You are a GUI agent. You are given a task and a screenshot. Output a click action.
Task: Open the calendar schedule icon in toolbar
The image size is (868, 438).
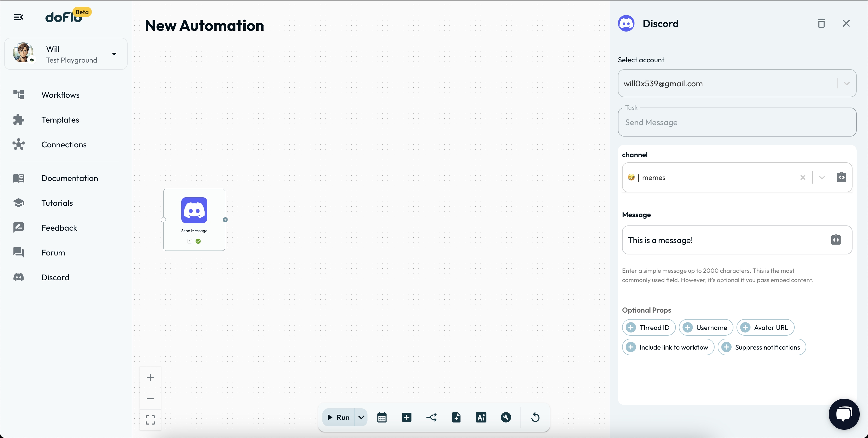(382, 417)
